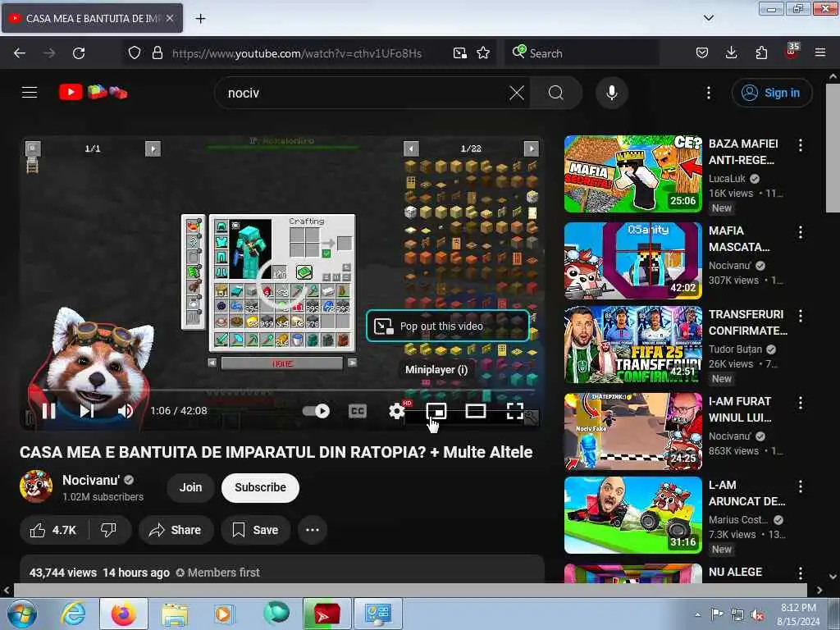Open picture-in-picture from address bar
The image size is (840, 630).
tap(459, 53)
